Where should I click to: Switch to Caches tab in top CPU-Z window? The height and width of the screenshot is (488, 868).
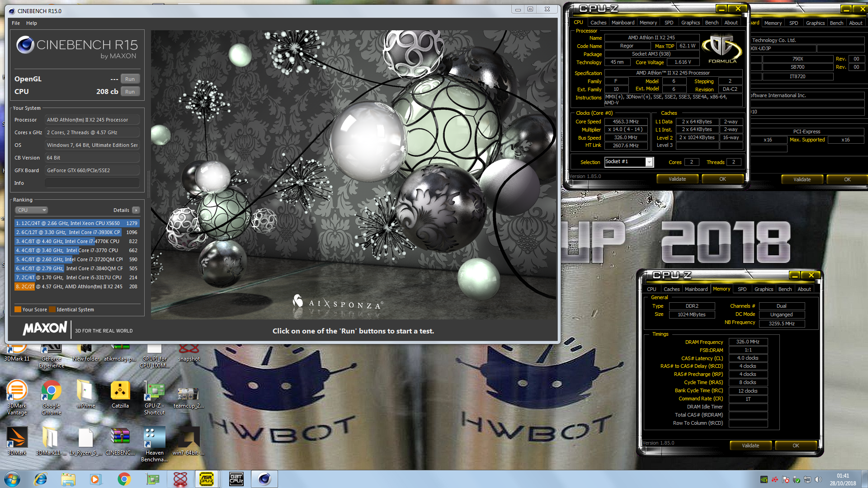(598, 23)
